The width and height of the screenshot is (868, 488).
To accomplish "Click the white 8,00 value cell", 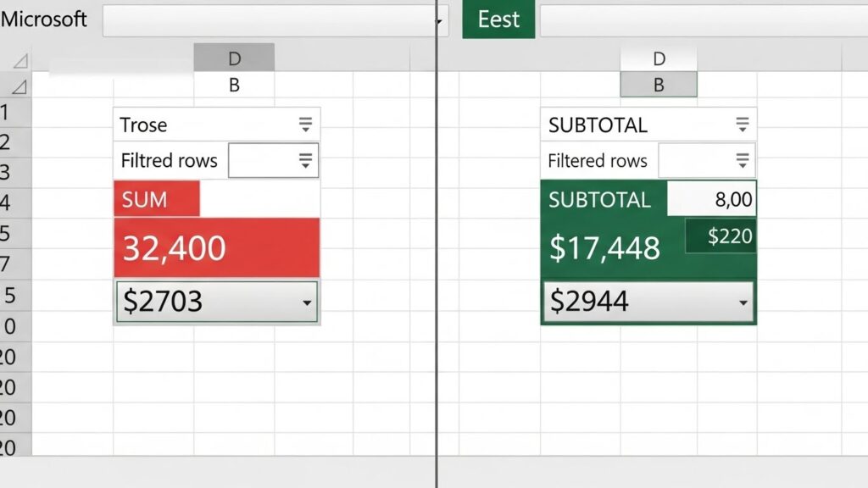I will pyautogui.click(x=711, y=200).
